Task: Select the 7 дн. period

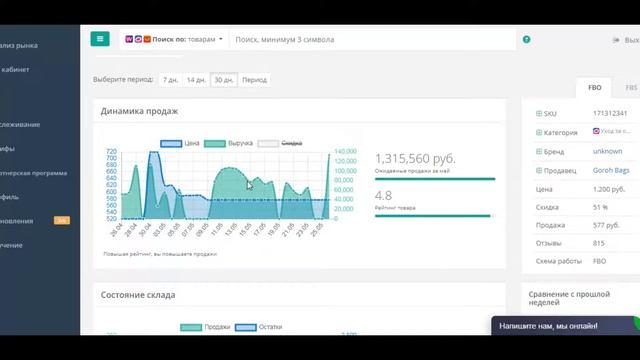Action: click(x=170, y=80)
